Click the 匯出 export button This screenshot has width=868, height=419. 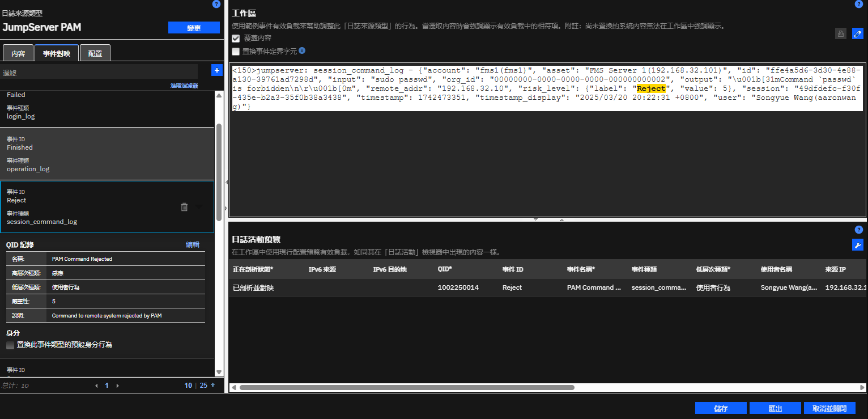pos(775,408)
